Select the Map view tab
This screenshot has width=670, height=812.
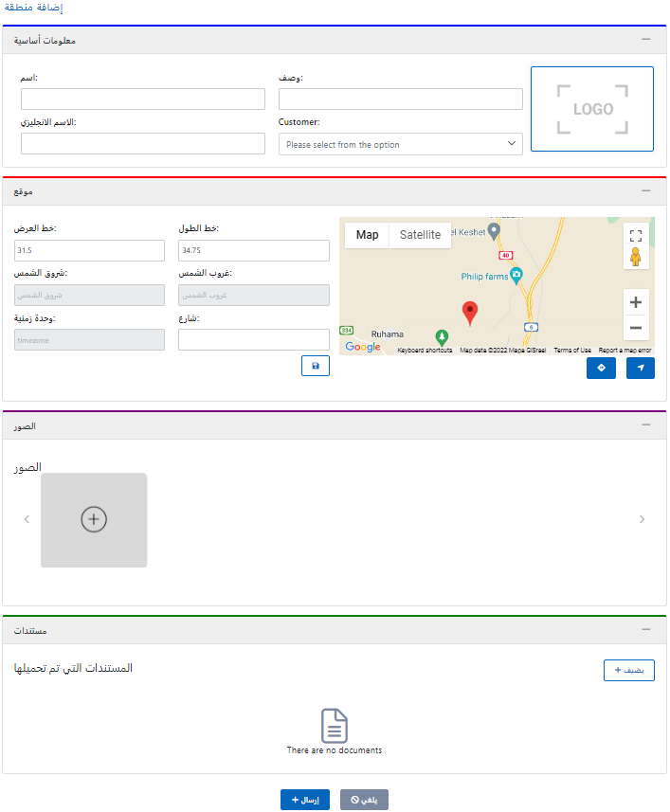pyautogui.click(x=367, y=235)
